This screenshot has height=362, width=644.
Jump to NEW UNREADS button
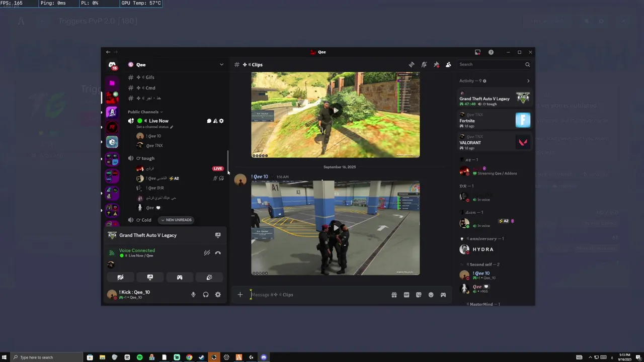[x=176, y=220]
